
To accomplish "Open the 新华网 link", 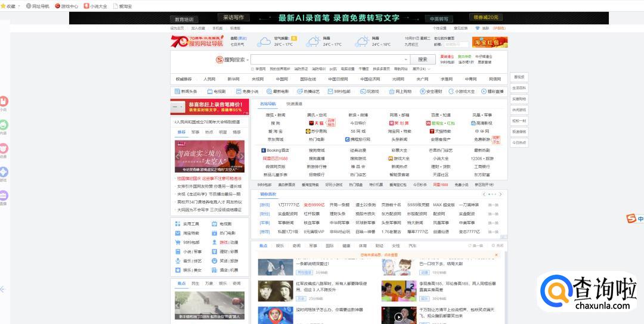I will click(233, 79).
